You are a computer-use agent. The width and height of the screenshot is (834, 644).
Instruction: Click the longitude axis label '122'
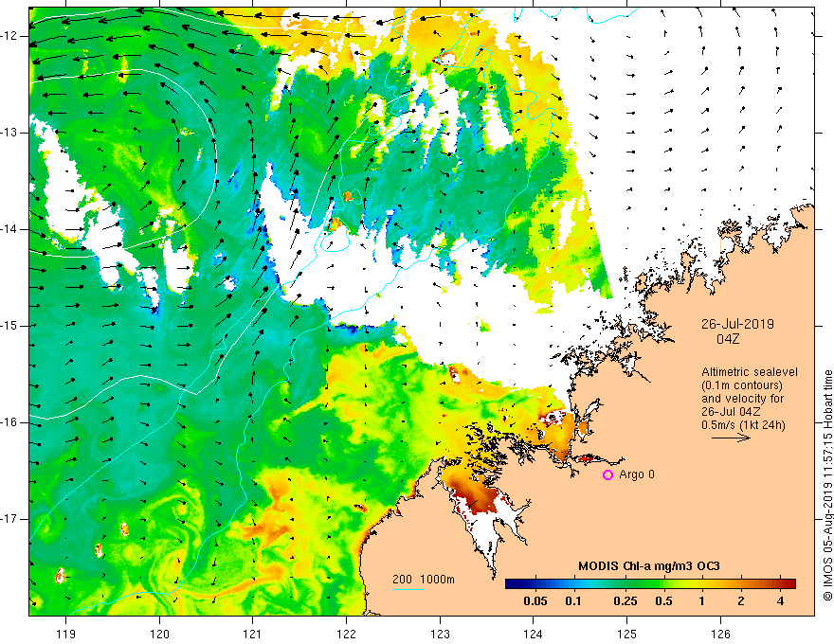tap(346, 634)
